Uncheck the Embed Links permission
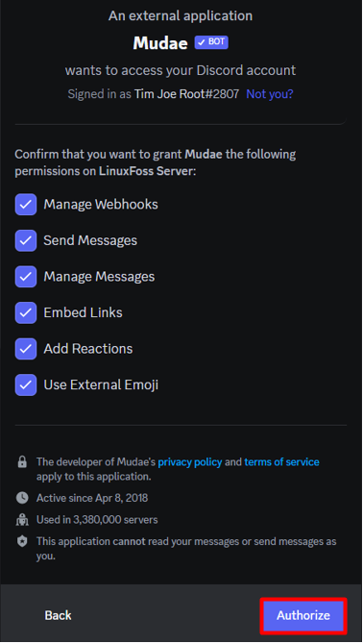363x644 pixels. pos(26,312)
